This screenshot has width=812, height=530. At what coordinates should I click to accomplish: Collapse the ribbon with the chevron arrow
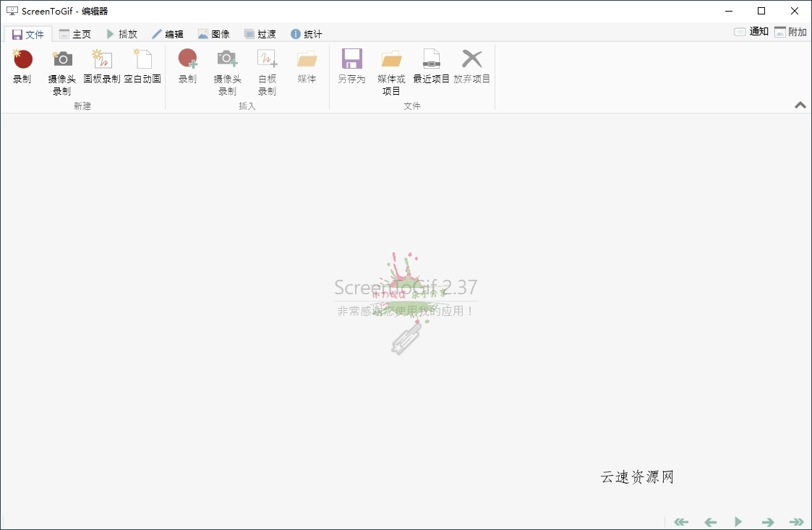pos(800,105)
